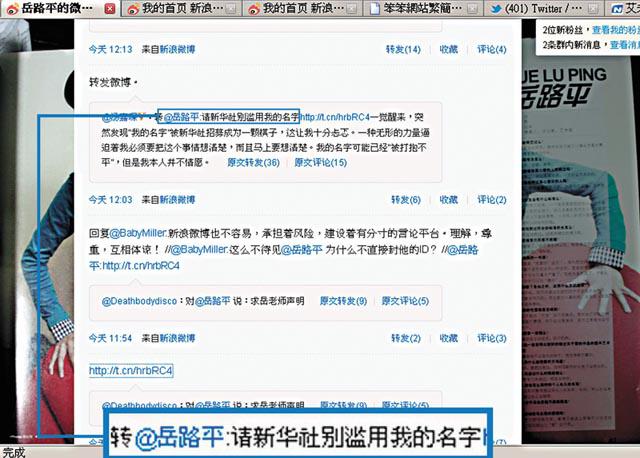The image size is (640, 458).
Task: Click the 今天 11:54 timestamp link
Action: point(111,338)
